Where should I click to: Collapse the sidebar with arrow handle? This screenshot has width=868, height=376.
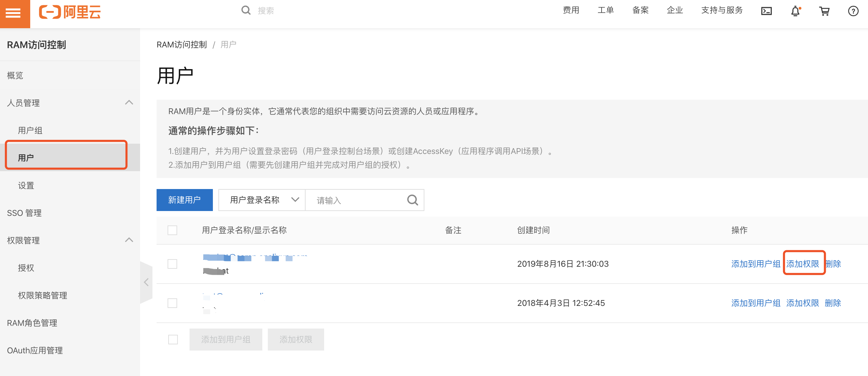(146, 282)
